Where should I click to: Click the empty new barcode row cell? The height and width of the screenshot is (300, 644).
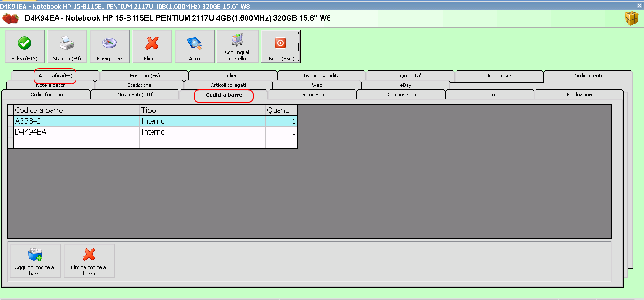point(76,143)
